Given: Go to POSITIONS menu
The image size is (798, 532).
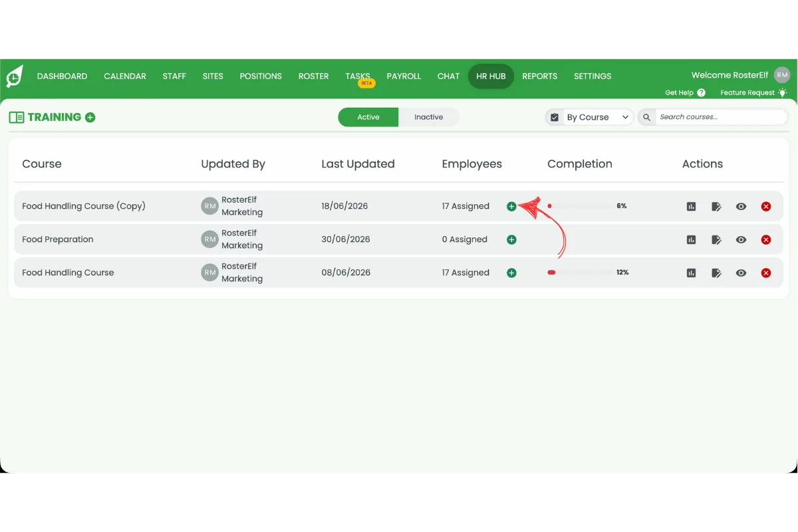Looking at the screenshot, I should pos(261,76).
